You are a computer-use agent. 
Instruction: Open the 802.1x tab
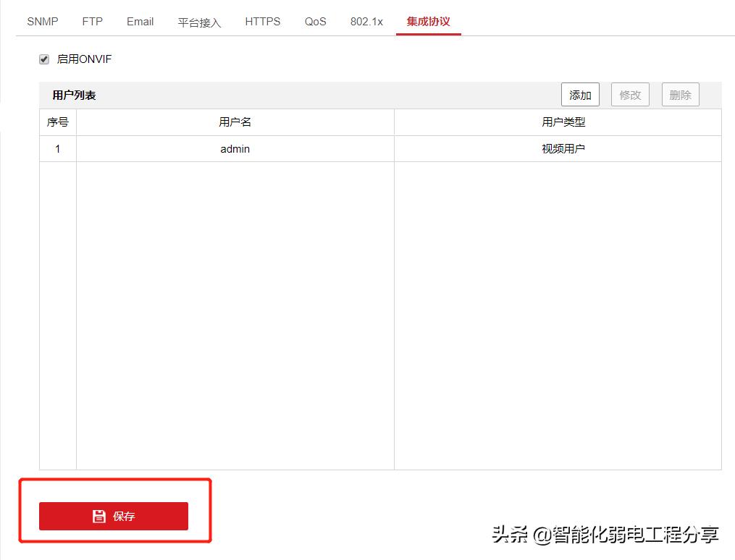tap(366, 22)
